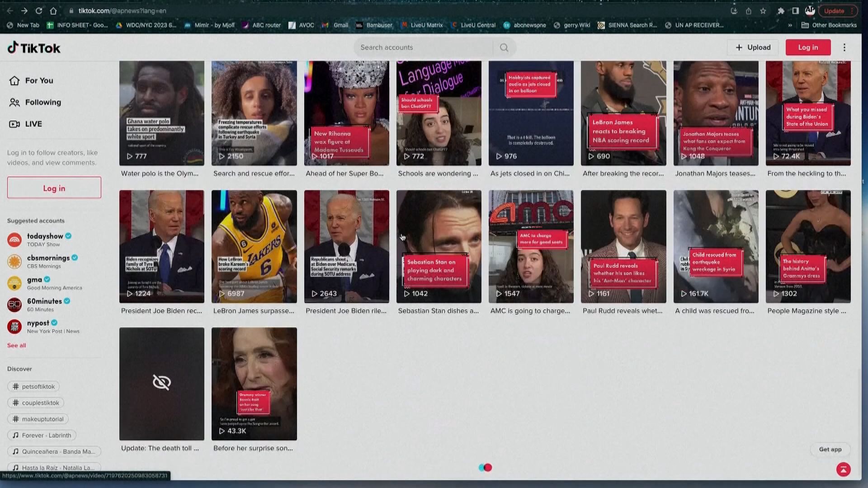Image resolution: width=868 pixels, height=488 pixels.
Task: Click the TikTok logo
Action: [x=34, y=48]
